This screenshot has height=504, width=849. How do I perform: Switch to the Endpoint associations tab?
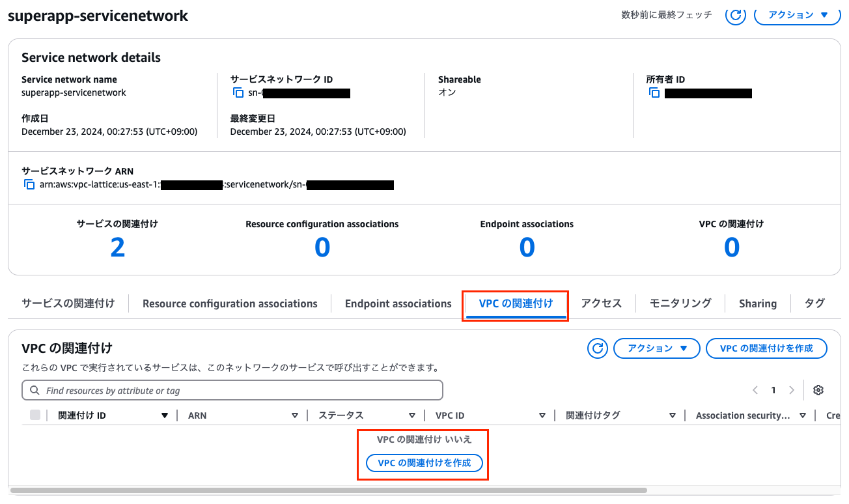coord(398,303)
